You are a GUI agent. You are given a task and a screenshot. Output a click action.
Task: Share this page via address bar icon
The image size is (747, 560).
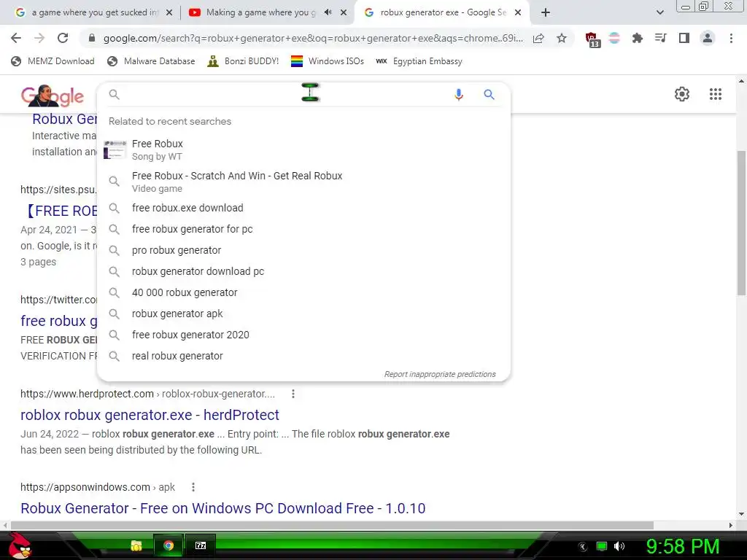click(539, 38)
